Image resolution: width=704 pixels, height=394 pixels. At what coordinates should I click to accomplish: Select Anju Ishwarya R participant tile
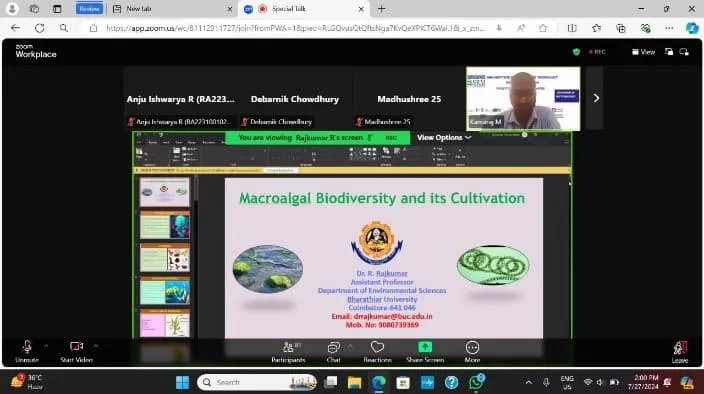click(x=180, y=99)
